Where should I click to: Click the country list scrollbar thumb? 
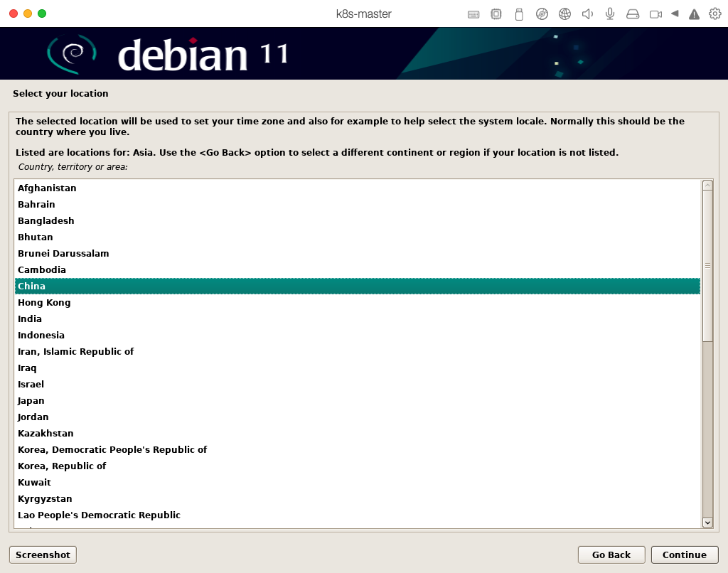(x=707, y=266)
